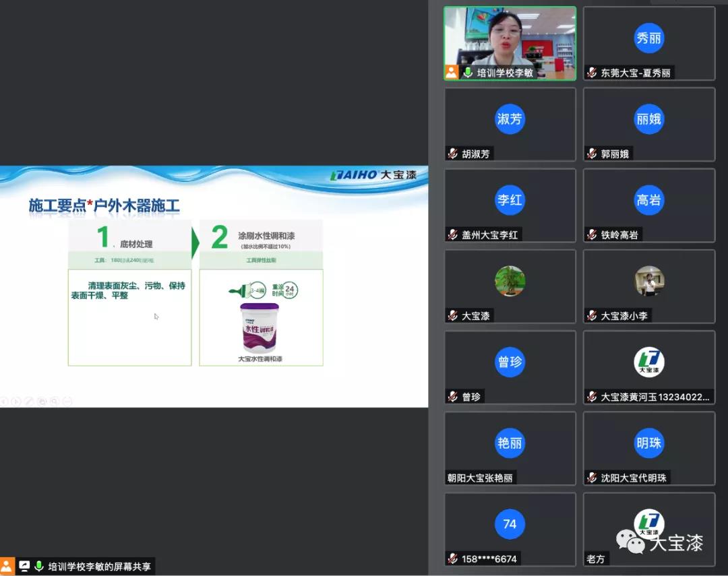
Task: Click the muted mic icon for 铁岭高岩
Action: 592,234
